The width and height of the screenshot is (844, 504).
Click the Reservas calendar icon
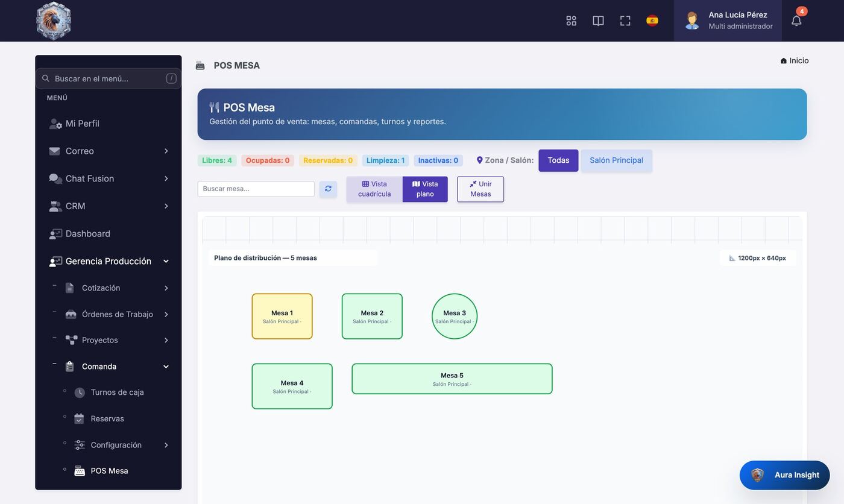point(79,419)
